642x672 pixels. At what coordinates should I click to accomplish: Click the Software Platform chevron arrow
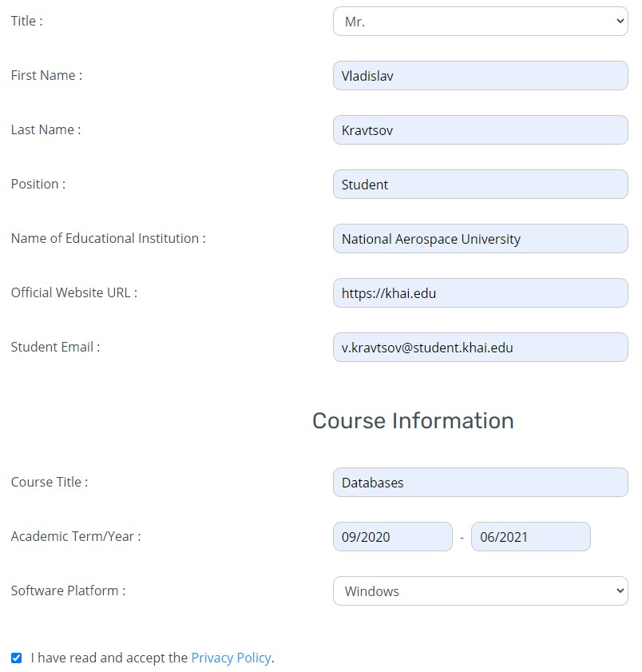tap(620, 590)
